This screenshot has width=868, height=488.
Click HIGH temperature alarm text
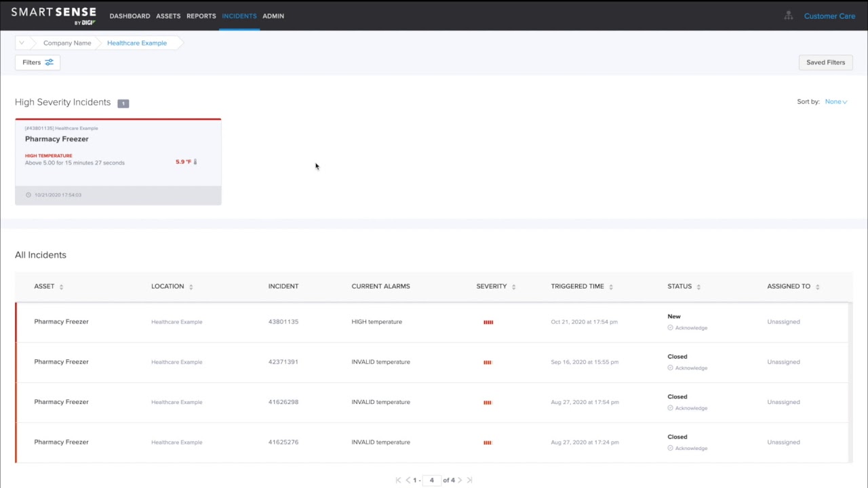pos(377,322)
